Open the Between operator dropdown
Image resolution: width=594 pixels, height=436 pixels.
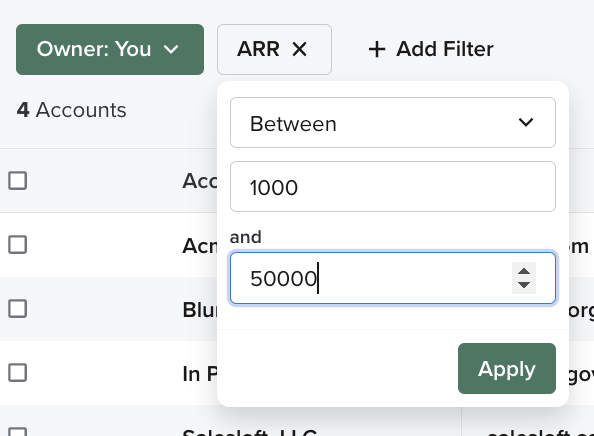click(393, 122)
